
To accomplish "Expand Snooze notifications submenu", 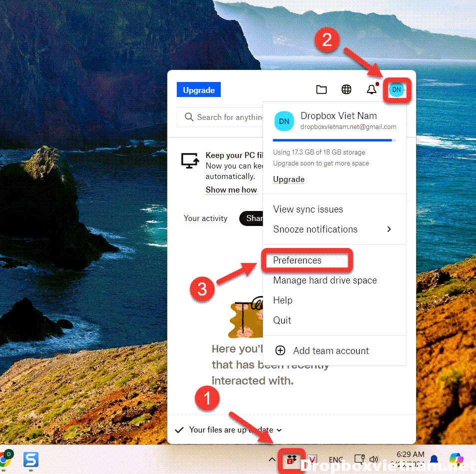I will coord(389,229).
